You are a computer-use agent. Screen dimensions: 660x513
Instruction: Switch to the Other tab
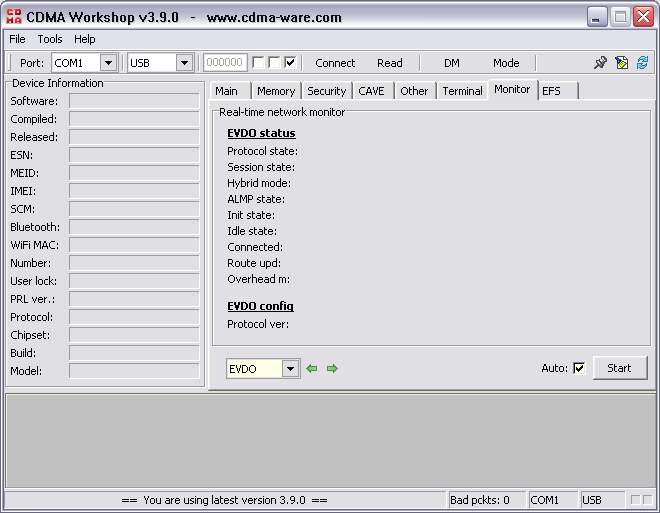(x=415, y=91)
